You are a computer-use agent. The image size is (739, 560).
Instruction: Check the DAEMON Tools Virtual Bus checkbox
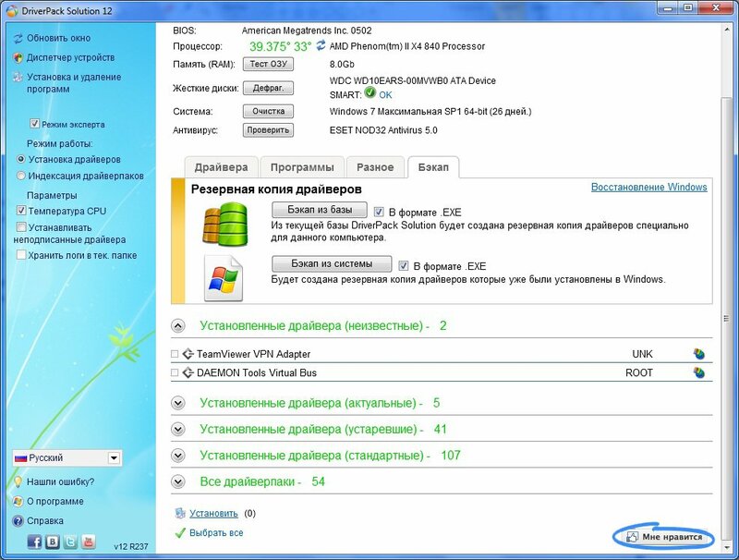(x=175, y=372)
